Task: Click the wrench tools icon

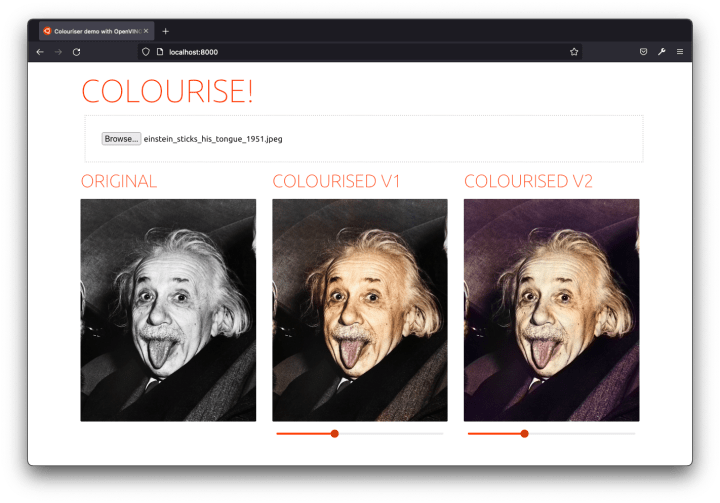Action: tap(661, 51)
